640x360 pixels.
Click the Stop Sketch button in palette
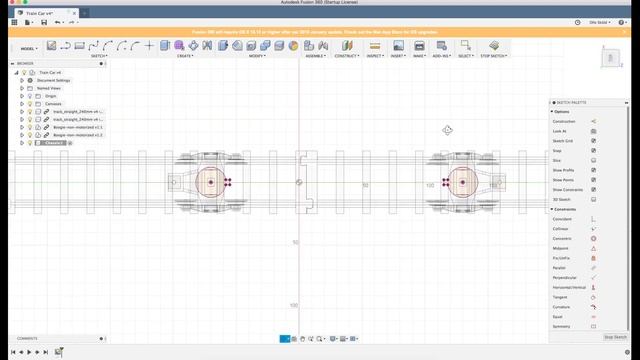(x=615, y=337)
